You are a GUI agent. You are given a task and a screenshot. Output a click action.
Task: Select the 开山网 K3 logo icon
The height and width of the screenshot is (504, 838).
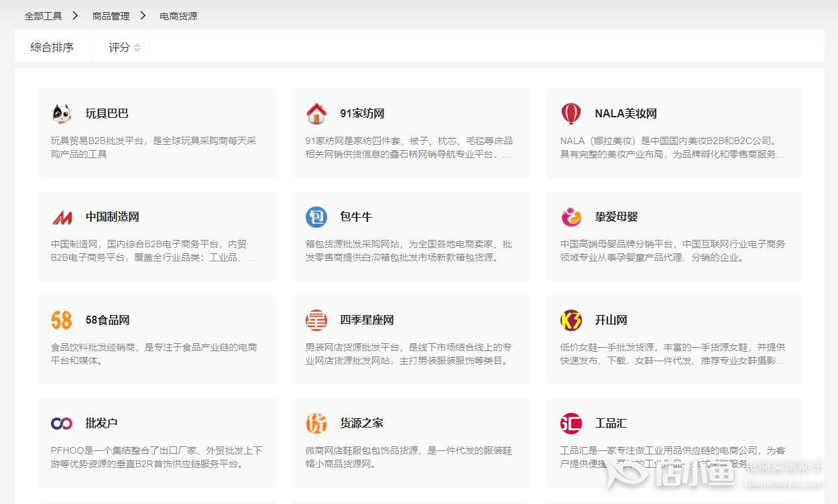[x=571, y=320]
